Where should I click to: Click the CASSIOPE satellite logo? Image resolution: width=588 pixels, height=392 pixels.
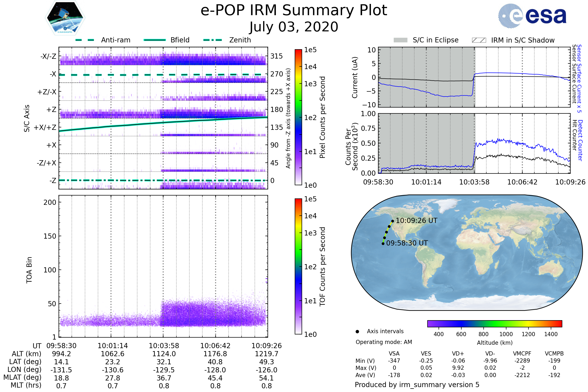(x=65, y=18)
